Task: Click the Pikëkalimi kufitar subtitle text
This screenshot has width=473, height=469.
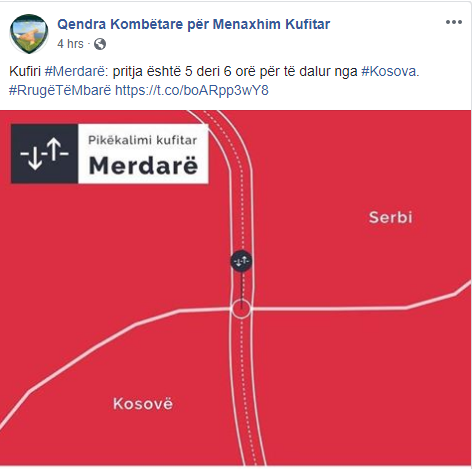Action: point(142,140)
